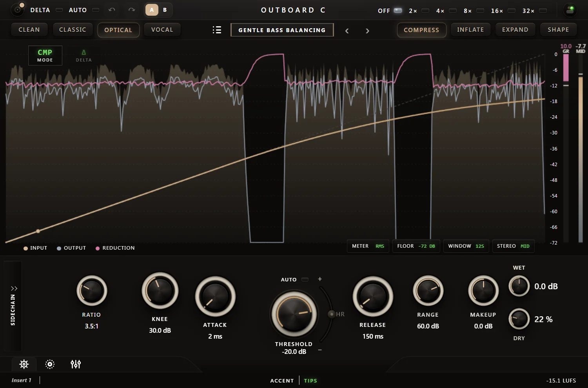The height and width of the screenshot is (388, 588).
Task: Enable 32× oversampling
Action: pyautogui.click(x=543, y=11)
